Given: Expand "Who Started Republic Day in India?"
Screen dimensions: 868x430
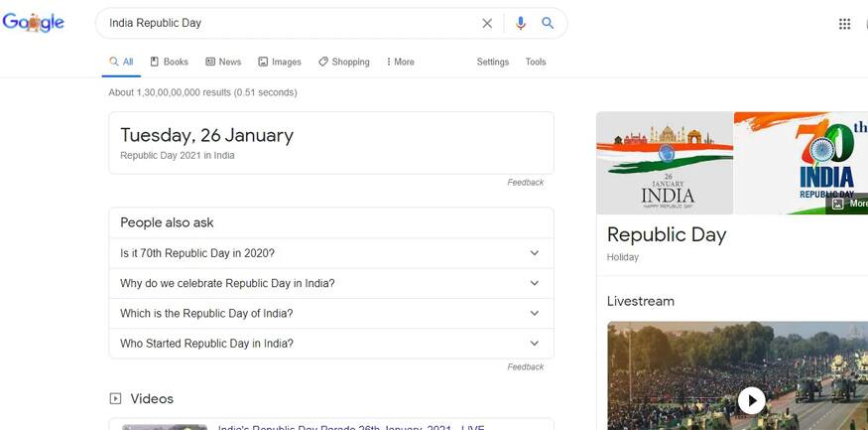Looking at the screenshot, I should tap(331, 344).
